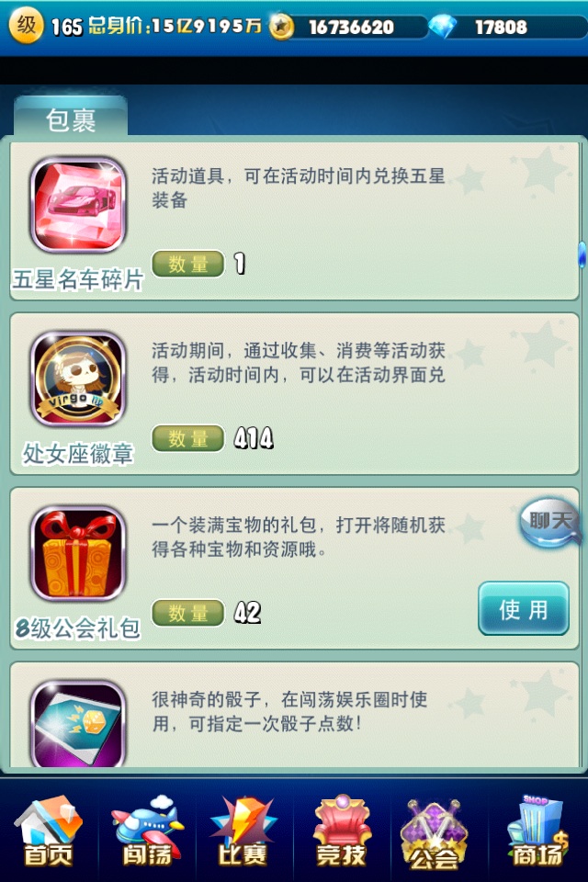The image size is (588, 882).
Task: Select the dice card item thumbnail
Action: [x=78, y=724]
